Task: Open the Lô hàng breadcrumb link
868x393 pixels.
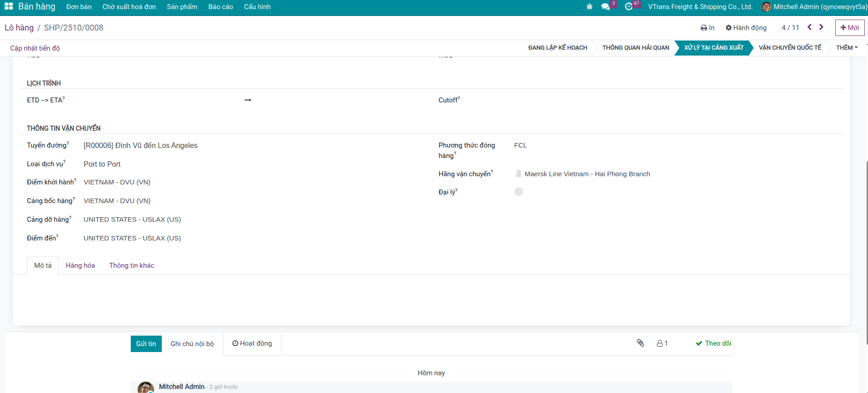Action: pos(19,28)
